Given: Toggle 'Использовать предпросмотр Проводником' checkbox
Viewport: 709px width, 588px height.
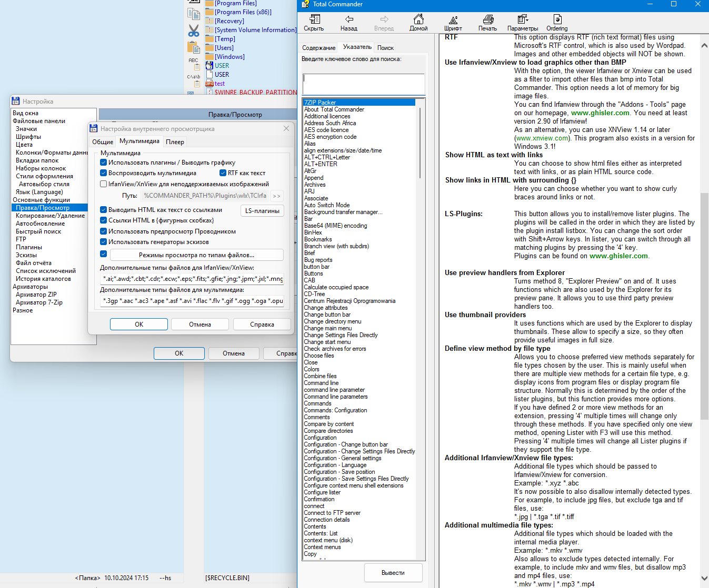Looking at the screenshot, I should click(x=104, y=231).
